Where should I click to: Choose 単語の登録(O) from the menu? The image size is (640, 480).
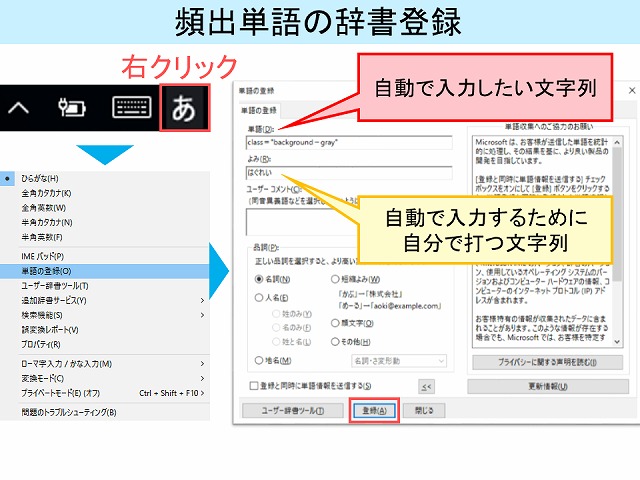click(x=105, y=271)
